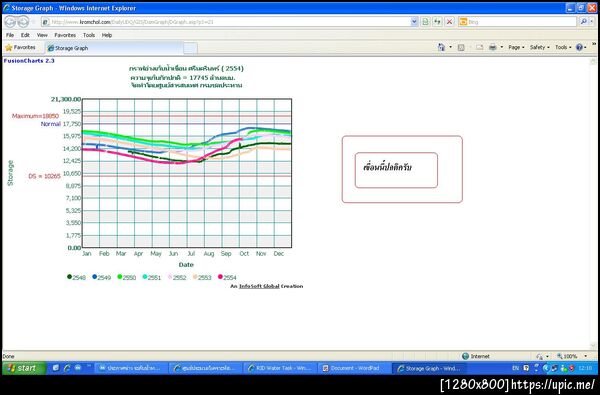
Task: Click the 2550 bright green legend marker
Action: tap(120, 277)
